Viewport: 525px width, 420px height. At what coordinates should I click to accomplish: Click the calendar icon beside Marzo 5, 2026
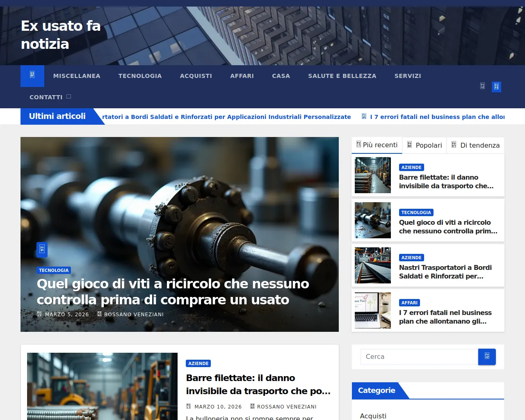pos(39,314)
